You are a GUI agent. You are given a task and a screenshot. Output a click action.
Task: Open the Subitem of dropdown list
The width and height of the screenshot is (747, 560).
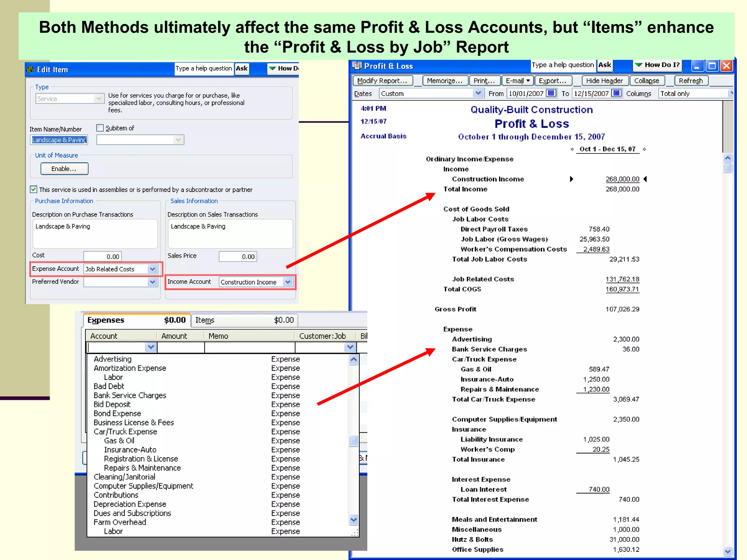click(178, 140)
